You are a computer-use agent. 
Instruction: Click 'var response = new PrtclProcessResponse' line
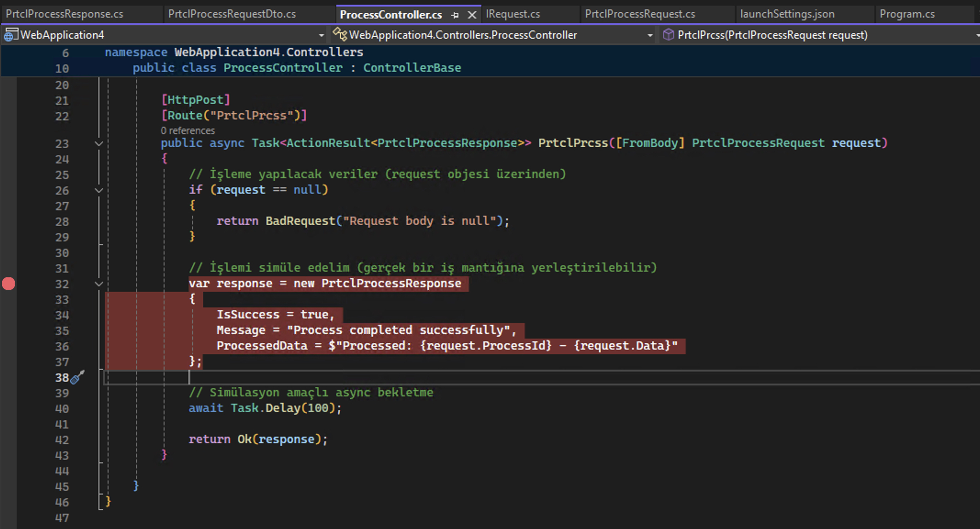tap(325, 283)
